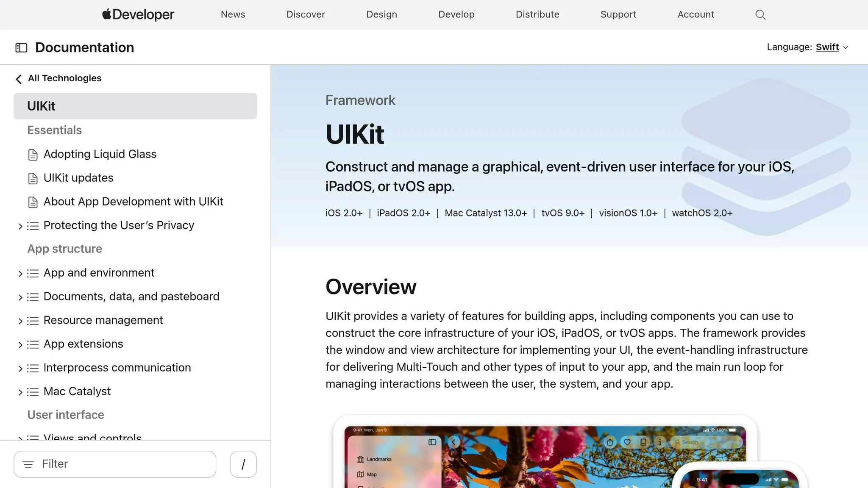Screen dimensions: 868x488
Task: Expand Protecting the User's Privacy section
Action: (19, 226)
